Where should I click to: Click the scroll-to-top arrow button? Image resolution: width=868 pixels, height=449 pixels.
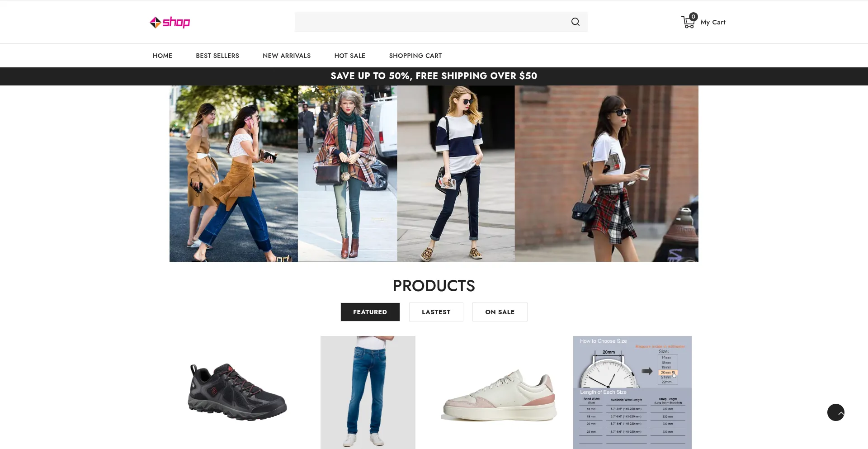click(835, 412)
